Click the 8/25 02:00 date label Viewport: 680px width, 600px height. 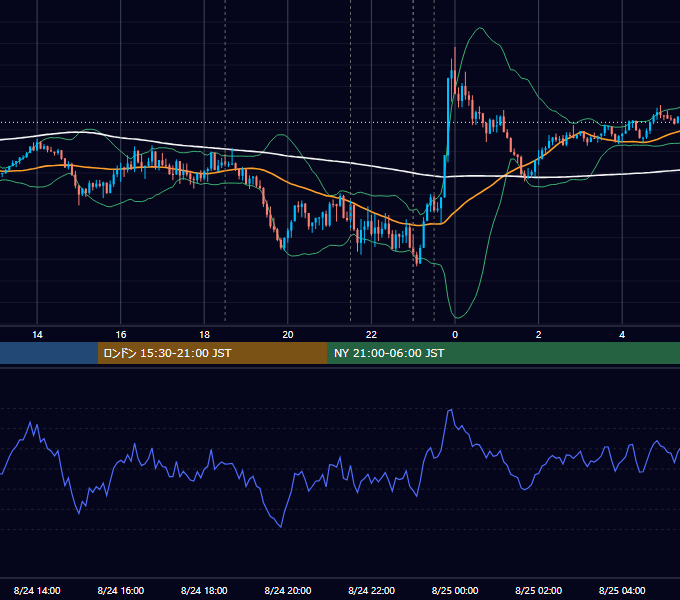tap(539, 590)
